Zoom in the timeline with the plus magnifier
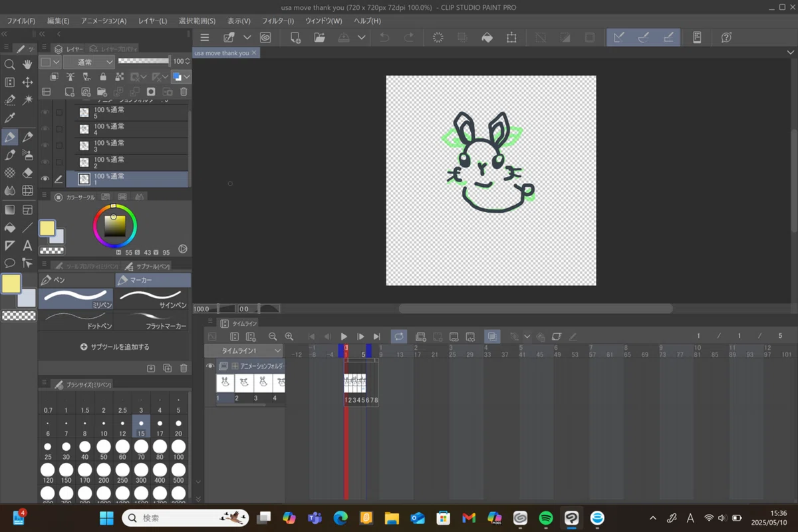The image size is (798, 532). click(289, 336)
